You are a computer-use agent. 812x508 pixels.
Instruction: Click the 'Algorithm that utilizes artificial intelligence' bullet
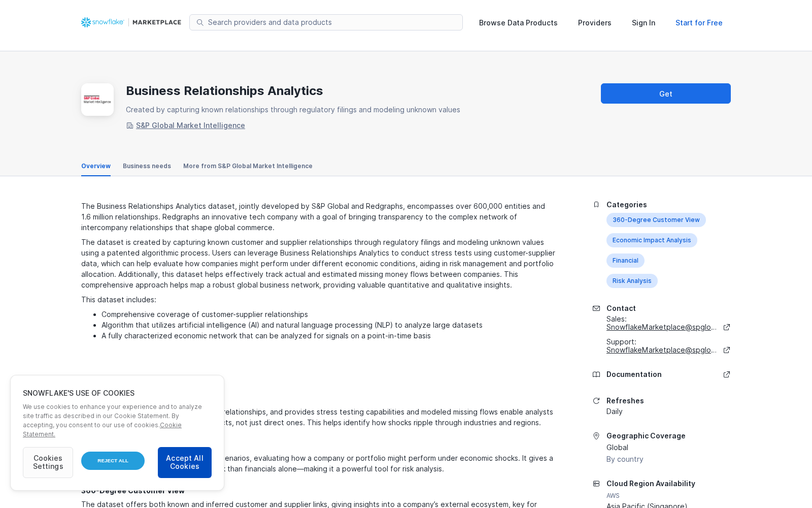click(x=292, y=325)
